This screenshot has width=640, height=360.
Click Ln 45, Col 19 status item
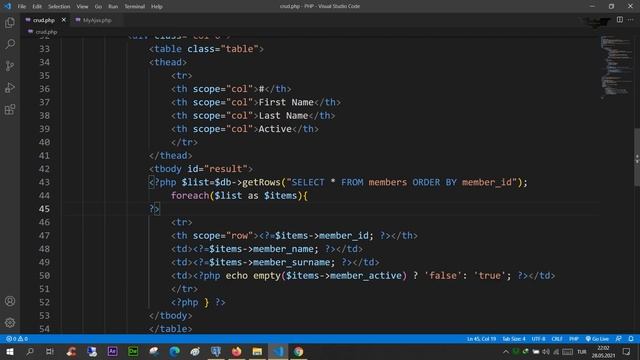pyautogui.click(x=481, y=339)
